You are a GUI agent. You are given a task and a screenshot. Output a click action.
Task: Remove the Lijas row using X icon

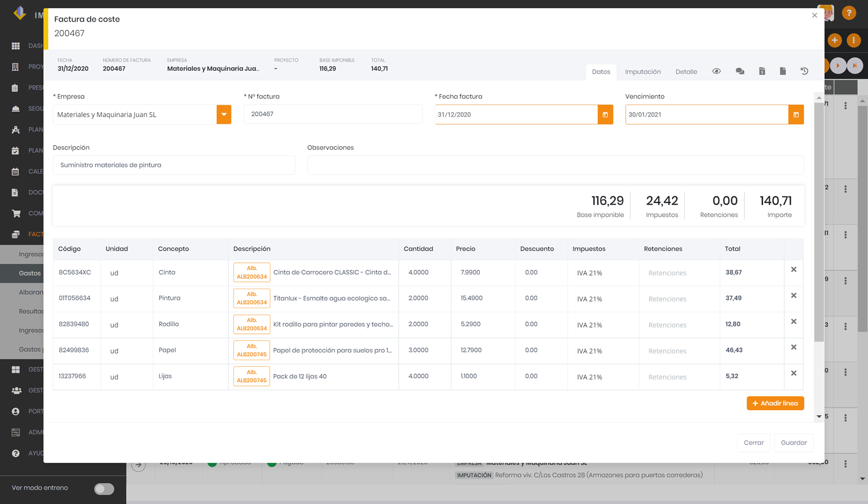[x=794, y=373]
